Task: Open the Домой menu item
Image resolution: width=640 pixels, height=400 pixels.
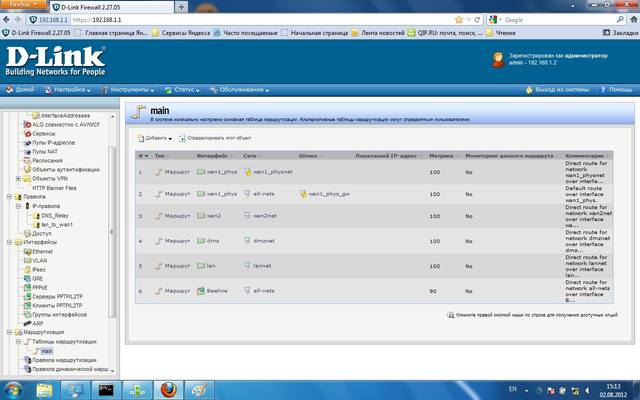Action: [20, 90]
